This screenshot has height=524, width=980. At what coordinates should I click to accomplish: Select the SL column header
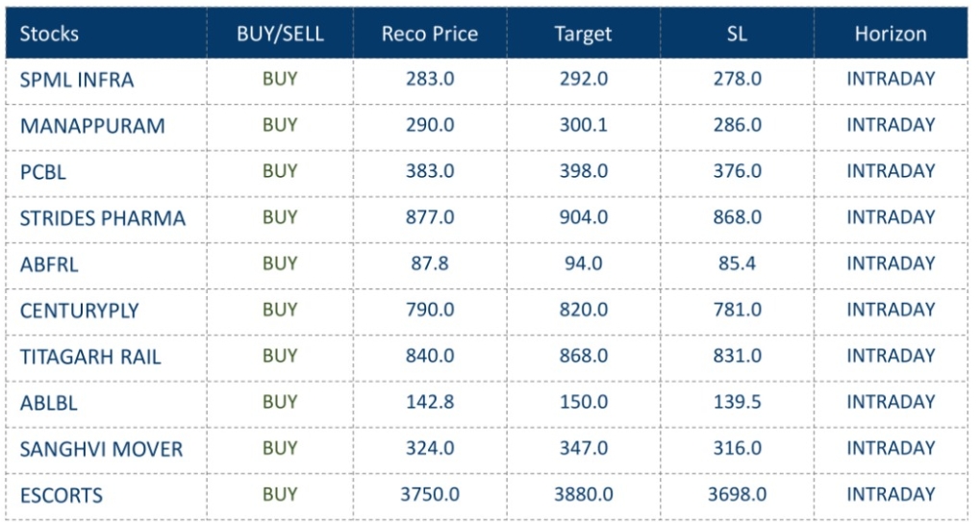738,34
